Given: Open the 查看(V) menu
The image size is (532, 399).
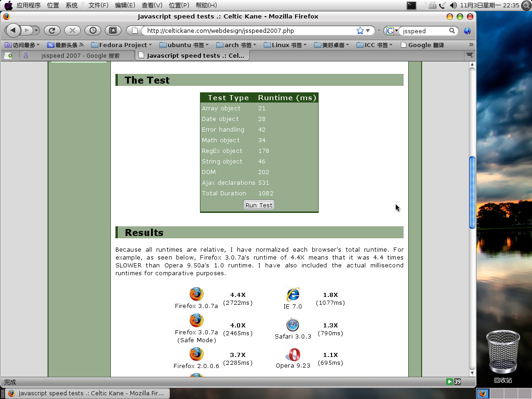Looking at the screenshot, I should 152,6.
